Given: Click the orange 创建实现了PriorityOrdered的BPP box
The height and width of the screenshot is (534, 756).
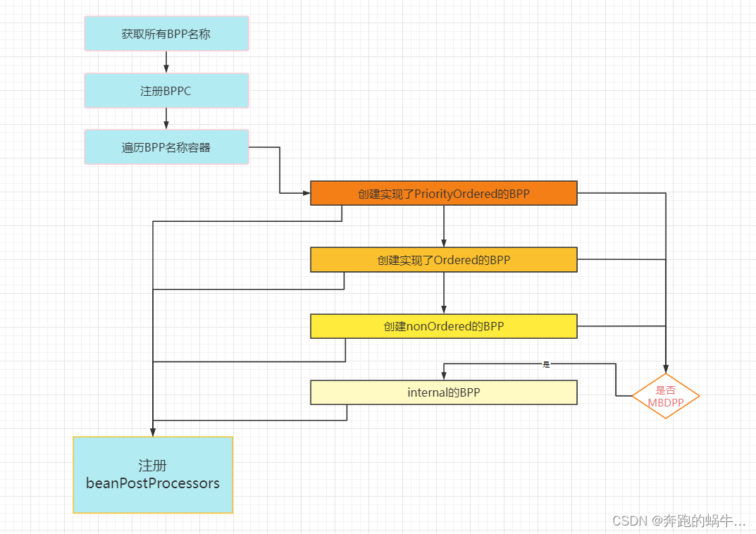Looking at the screenshot, I should tap(444, 193).
